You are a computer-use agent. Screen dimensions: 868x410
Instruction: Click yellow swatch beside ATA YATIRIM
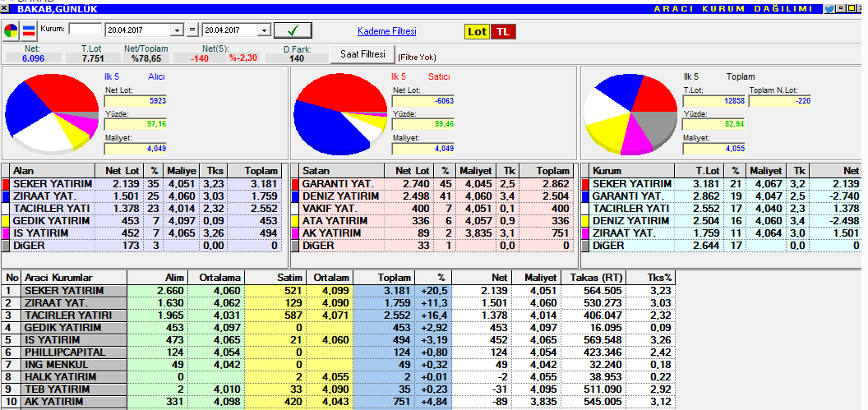point(295,221)
